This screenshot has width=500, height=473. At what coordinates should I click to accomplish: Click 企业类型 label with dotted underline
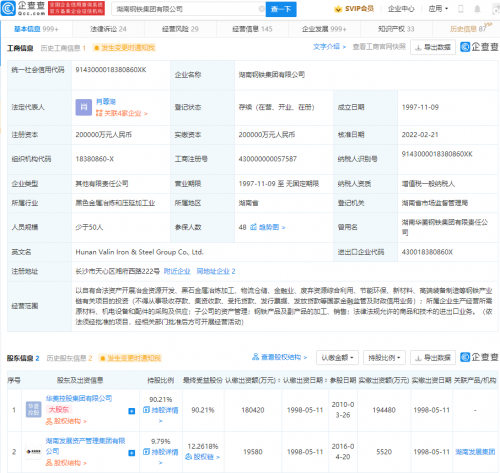[x=25, y=184]
